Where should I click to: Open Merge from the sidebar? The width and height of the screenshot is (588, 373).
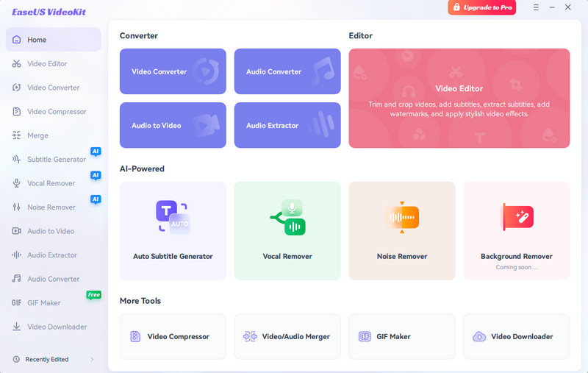pos(53,135)
